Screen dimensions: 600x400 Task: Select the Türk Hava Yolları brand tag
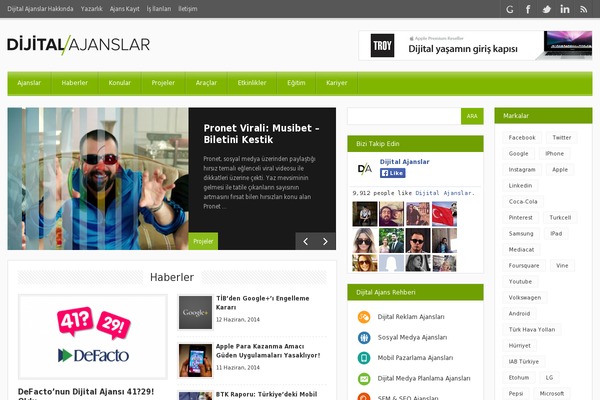click(x=532, y=330)
